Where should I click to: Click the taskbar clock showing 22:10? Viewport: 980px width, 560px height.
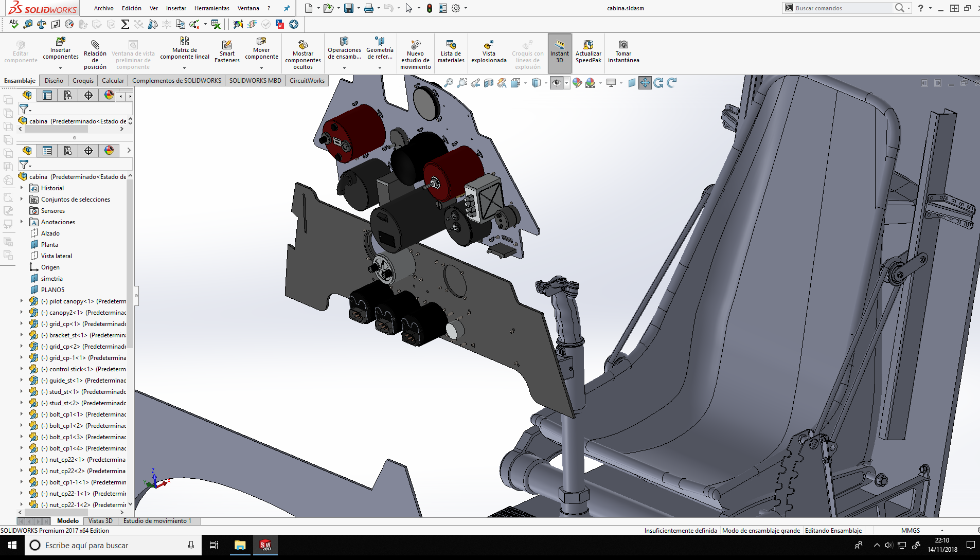pyautogui.click(x=942, y=545)
